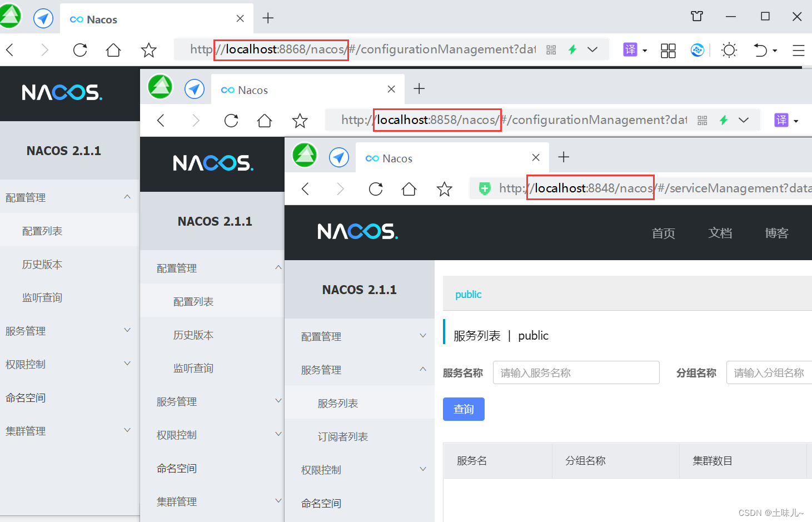Click the blue 查询 button
This screenshot has height=522, width=812.
[464, 409]
